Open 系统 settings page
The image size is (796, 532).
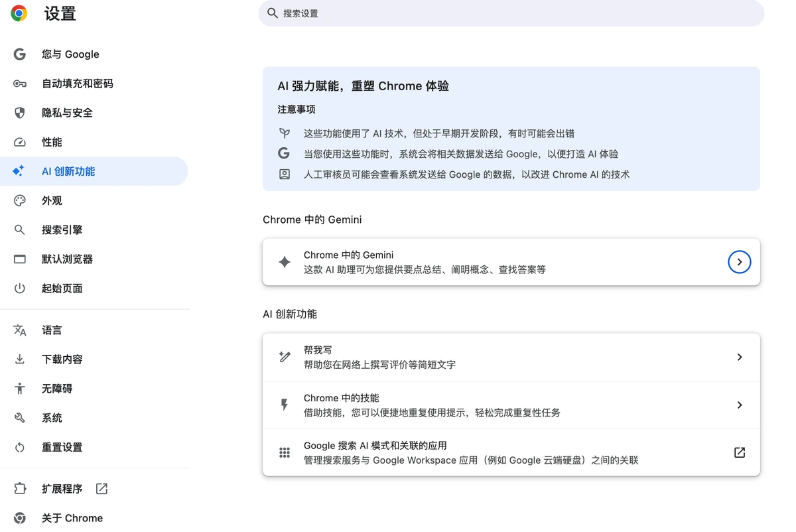tap(94, 418)
